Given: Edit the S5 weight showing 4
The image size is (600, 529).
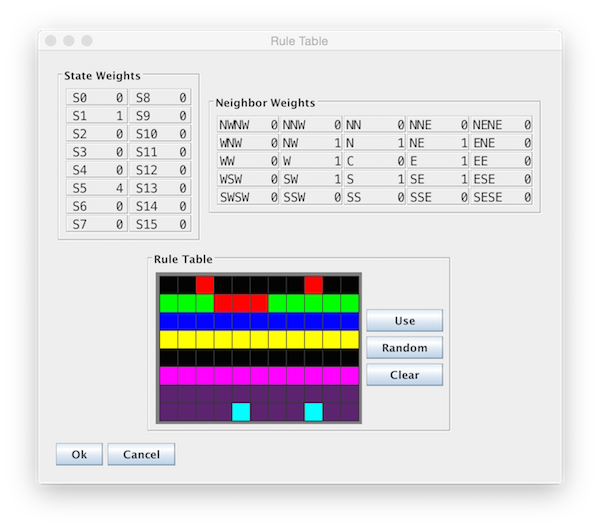Looking at the screenshot, I should tap(96, 188).
